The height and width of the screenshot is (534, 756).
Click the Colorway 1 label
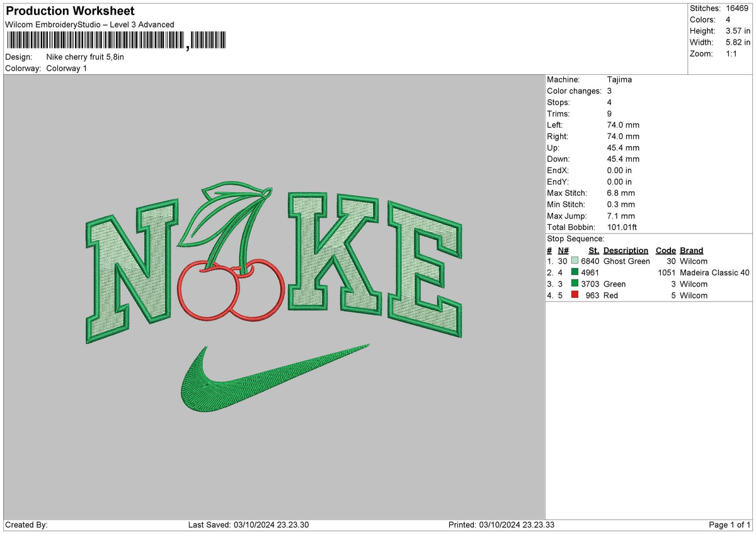coord(68,69)
